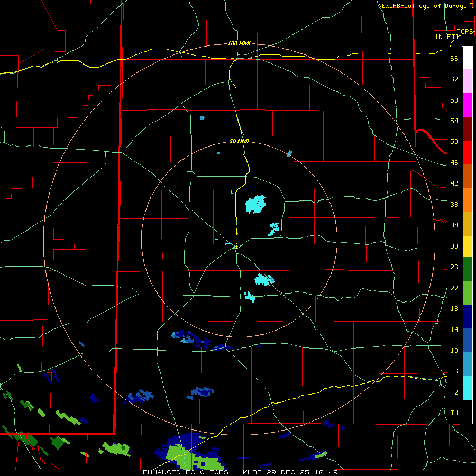Click the '100 NMI' range ring label

[x=239, y=44]
